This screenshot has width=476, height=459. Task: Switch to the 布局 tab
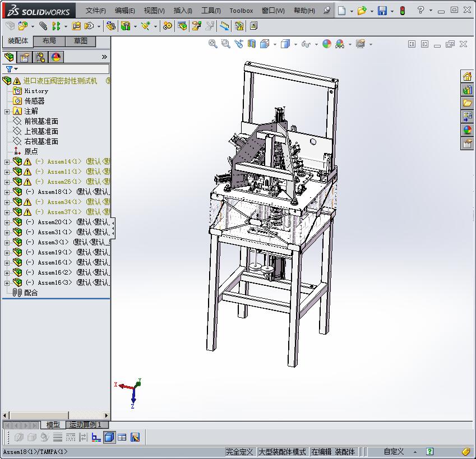(x=49, y=41)
